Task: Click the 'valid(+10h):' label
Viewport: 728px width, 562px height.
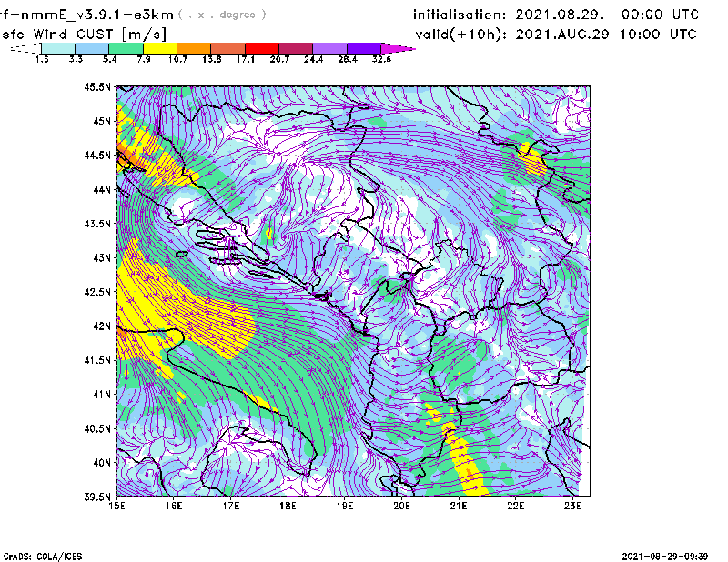Action: point(460,35)
